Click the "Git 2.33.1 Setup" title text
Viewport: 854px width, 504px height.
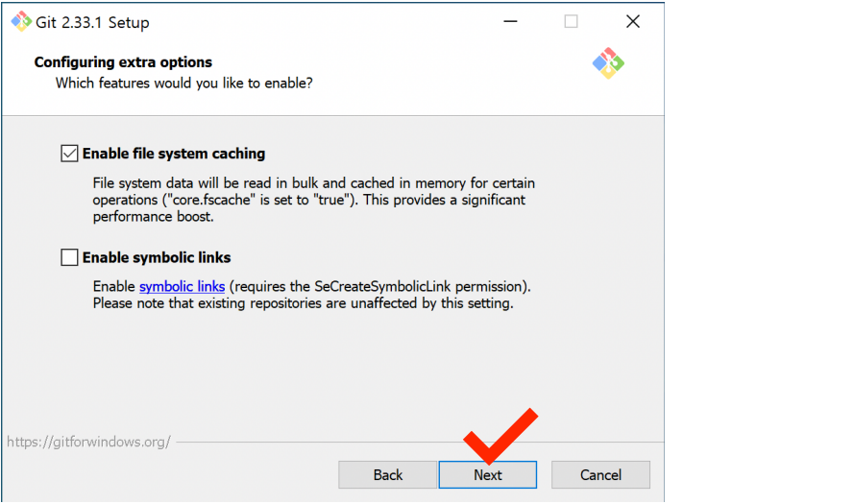(x=92, y=22)
